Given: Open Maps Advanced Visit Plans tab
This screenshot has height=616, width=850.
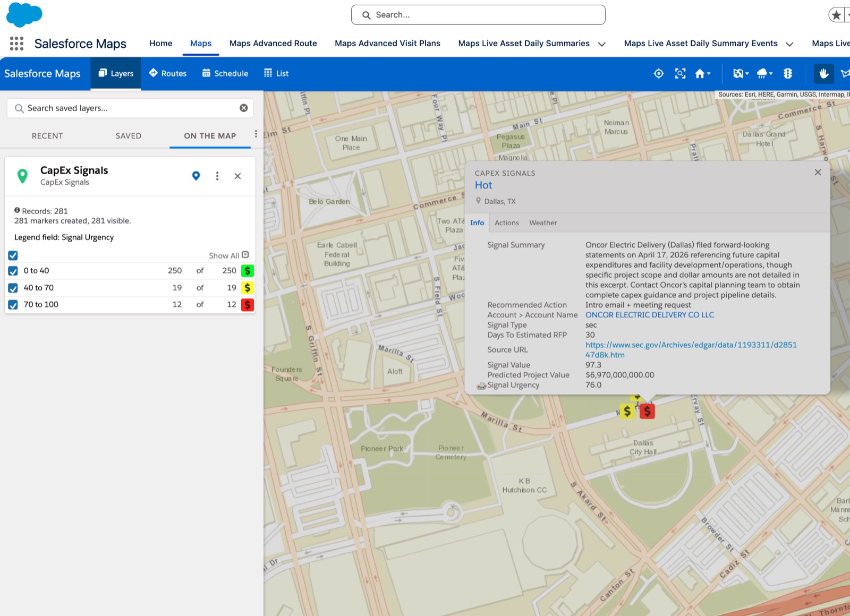Looking at the screenshot, I should pyautogui.click(x=387, y=44).
